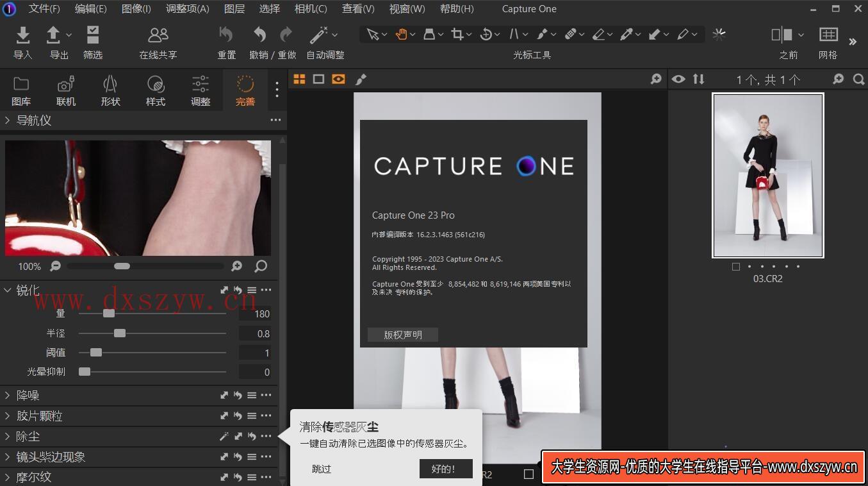
Task: Click the 好的! button in the tooltip
Action: point(446,469)
